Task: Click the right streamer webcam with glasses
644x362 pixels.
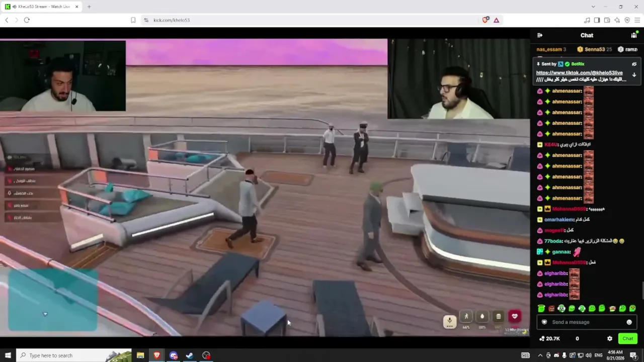Action: click(x=458, y=79)
